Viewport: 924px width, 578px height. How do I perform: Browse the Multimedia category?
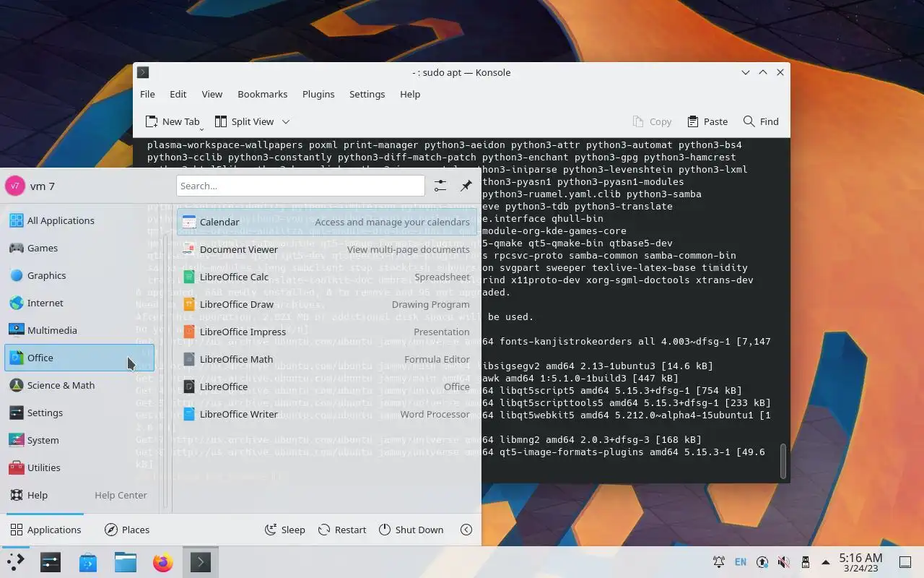[x=79, y=330]
